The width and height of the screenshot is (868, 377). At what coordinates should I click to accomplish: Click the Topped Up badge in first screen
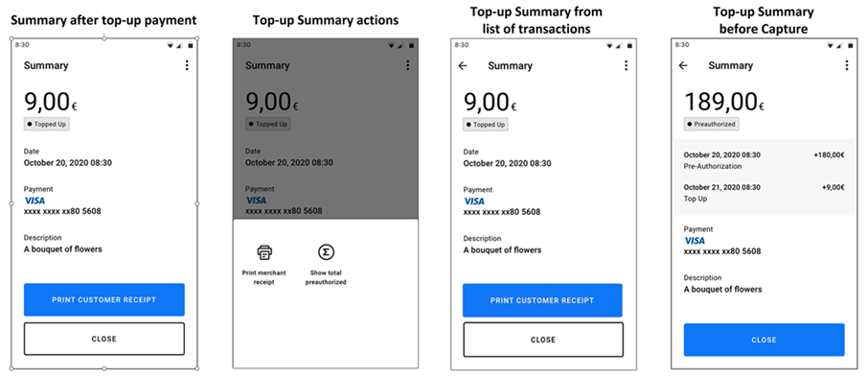pyautogui.click(x=47, y=124)
